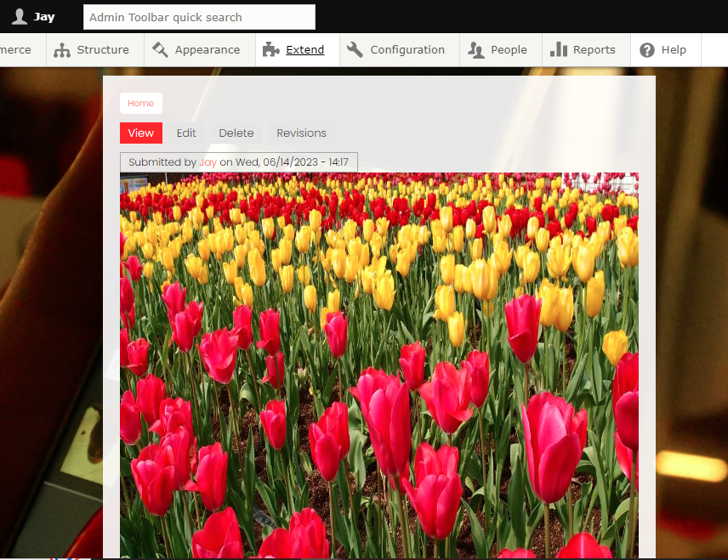Screen dimensions: 728x560
Task: Open author Jay's profile link
Action: [208, 162]
